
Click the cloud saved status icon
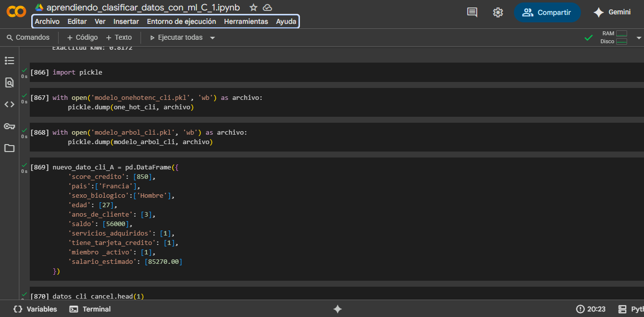click(x=268, y=7)
